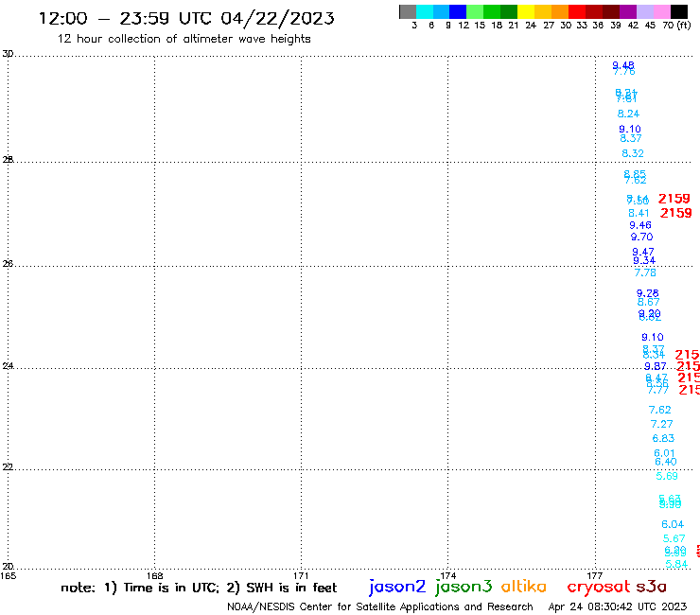Select the jason2 satellite label

[x=397, y=587]
